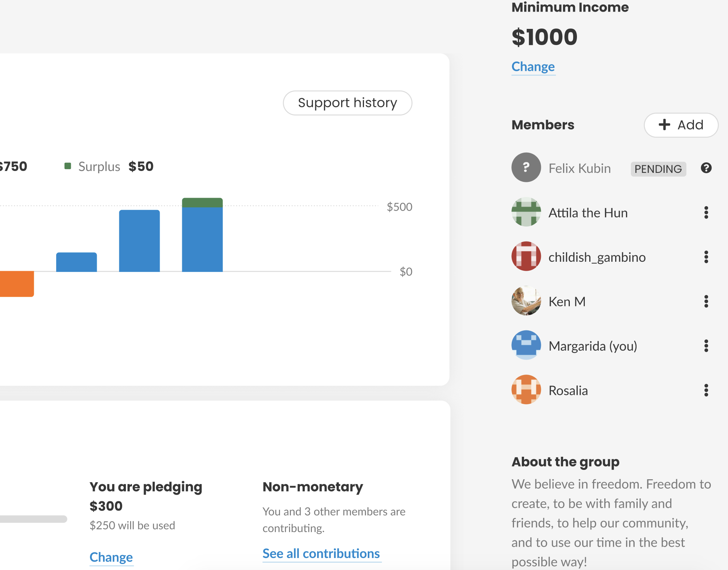Click Rosalia's orange avatar icon
Viewport: 728px width, 570px height.
point(526,390)
